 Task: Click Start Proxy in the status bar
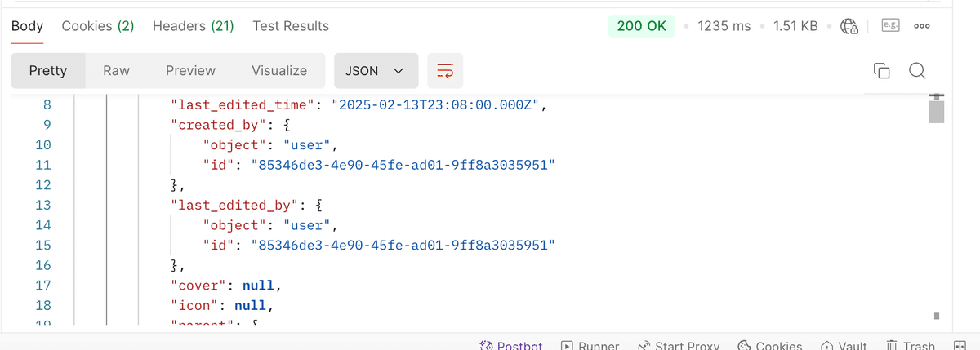click(x=679, y=345)
